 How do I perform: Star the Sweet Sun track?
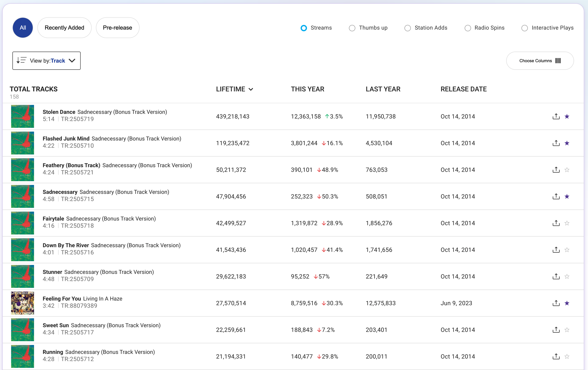(567, 330)
